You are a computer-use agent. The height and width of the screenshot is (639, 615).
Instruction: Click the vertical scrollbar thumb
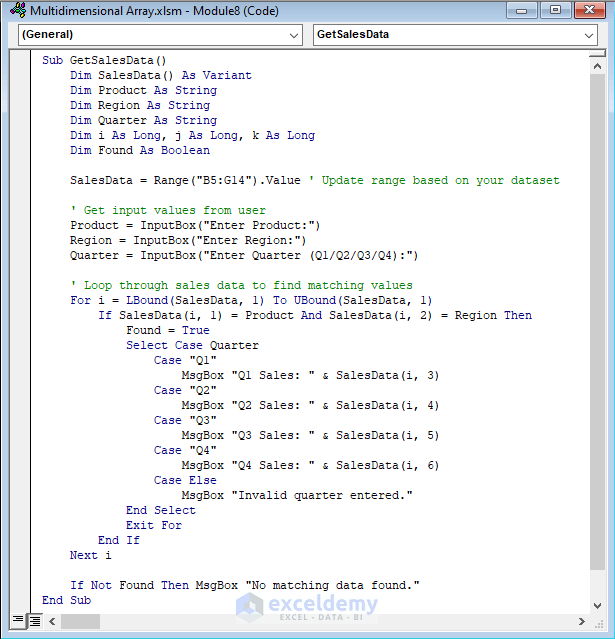[597, 322]
